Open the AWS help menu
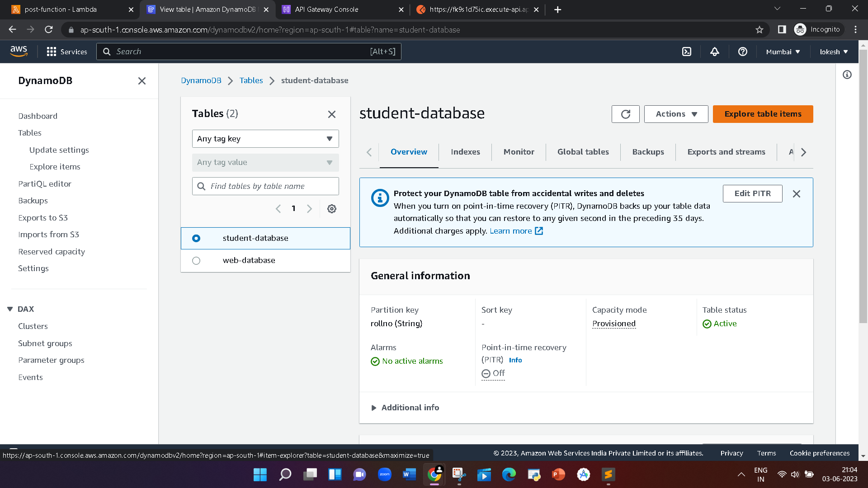The height and width of the screenshot is (488, 868). point(743,52)
